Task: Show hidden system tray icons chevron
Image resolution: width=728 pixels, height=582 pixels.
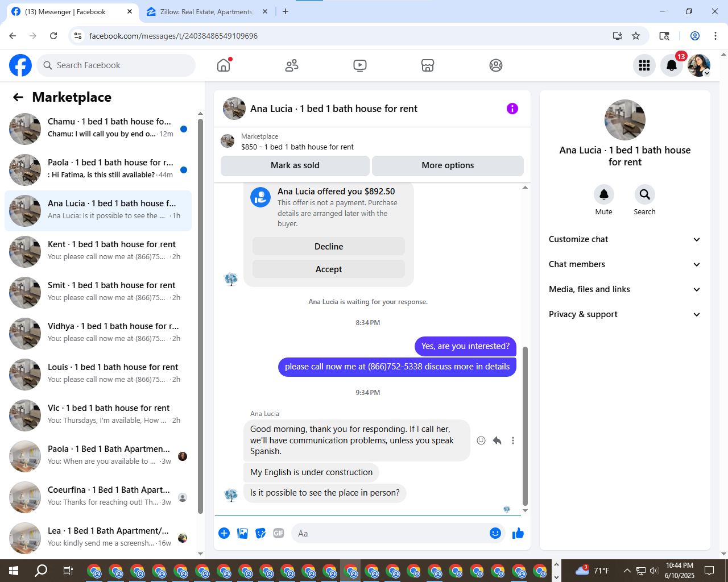Action: coord(627,571)
